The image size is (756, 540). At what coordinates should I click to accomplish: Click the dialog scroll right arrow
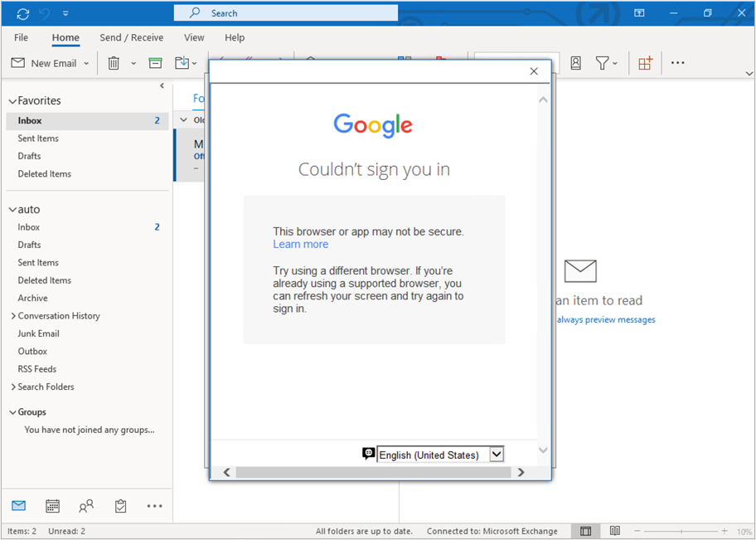(x=521, y=473)
